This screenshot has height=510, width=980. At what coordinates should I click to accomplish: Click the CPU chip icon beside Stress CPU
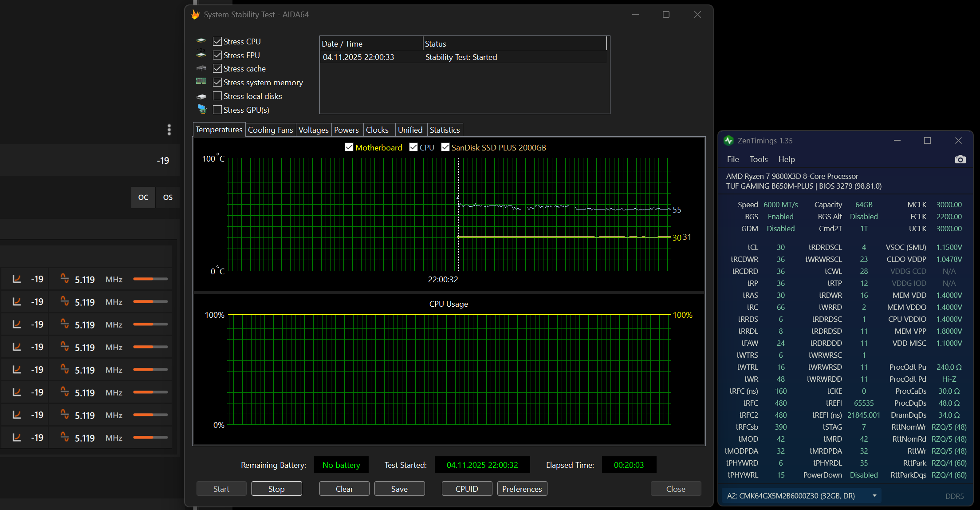pos(201,41)
